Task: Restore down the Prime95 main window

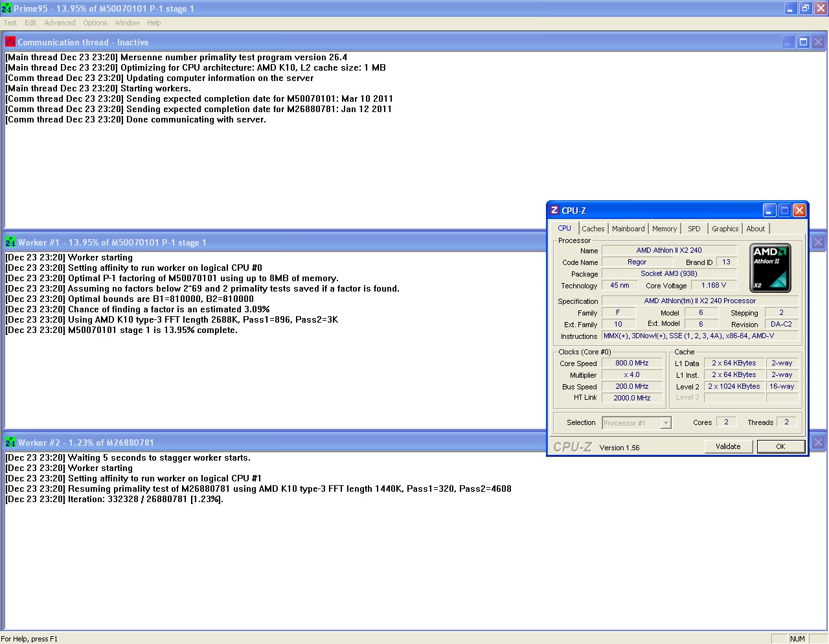Action: [x=806, y=8]
